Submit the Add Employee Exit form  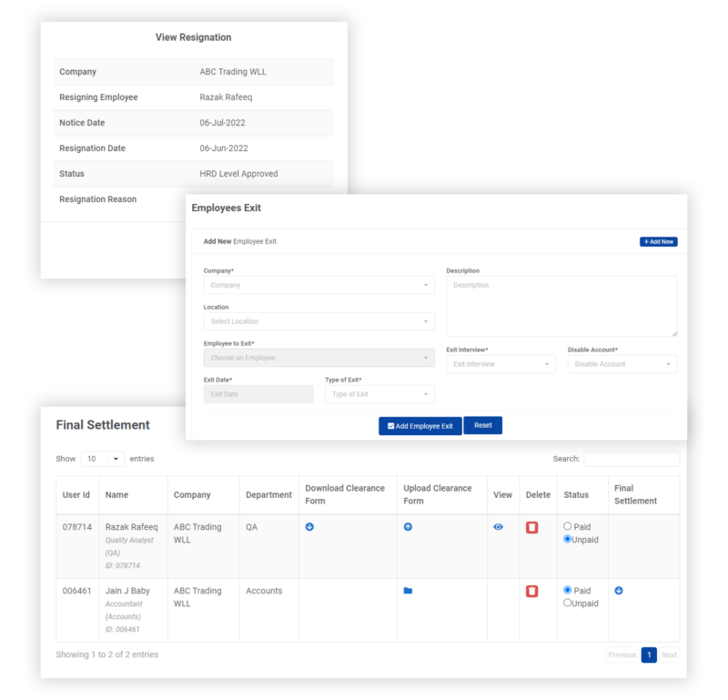pos(420,425)
